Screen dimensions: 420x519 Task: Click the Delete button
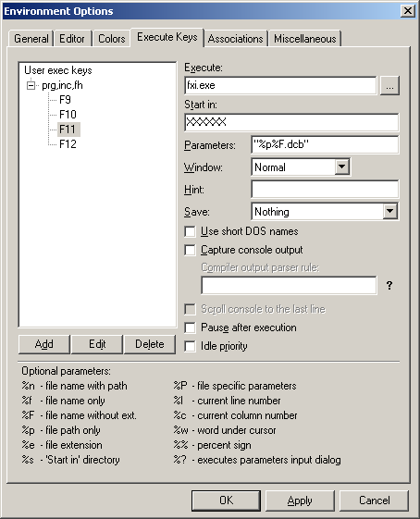[x=150, y=344]
